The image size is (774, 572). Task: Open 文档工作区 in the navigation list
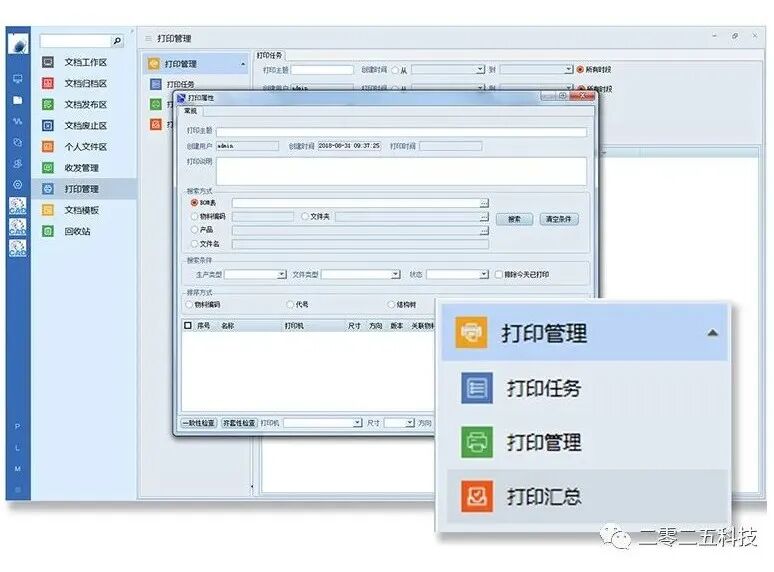[x=85, y=62]
